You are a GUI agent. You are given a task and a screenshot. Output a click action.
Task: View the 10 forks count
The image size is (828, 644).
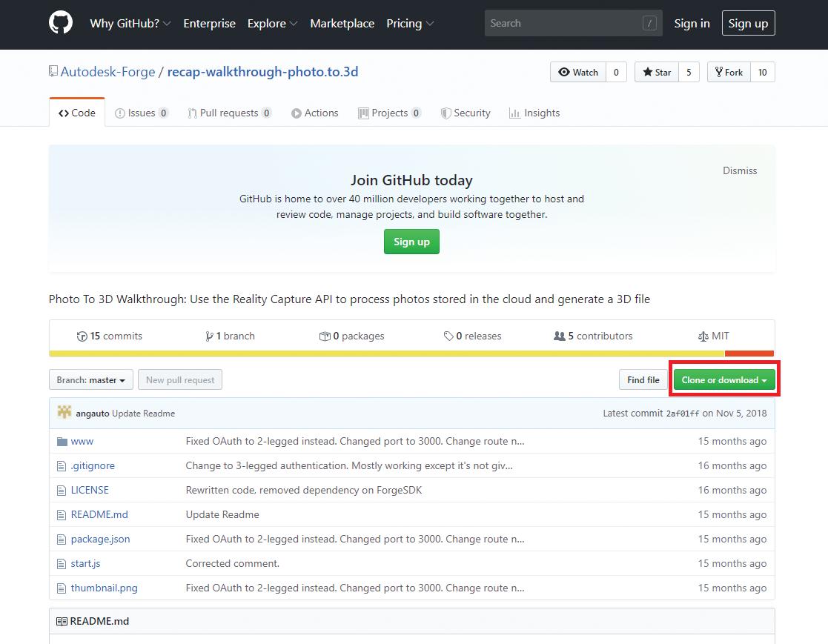click(763, 73)
